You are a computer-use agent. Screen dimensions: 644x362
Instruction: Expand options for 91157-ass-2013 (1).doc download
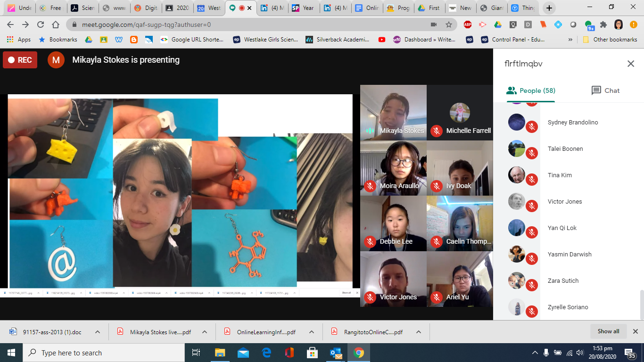(98, 332)
